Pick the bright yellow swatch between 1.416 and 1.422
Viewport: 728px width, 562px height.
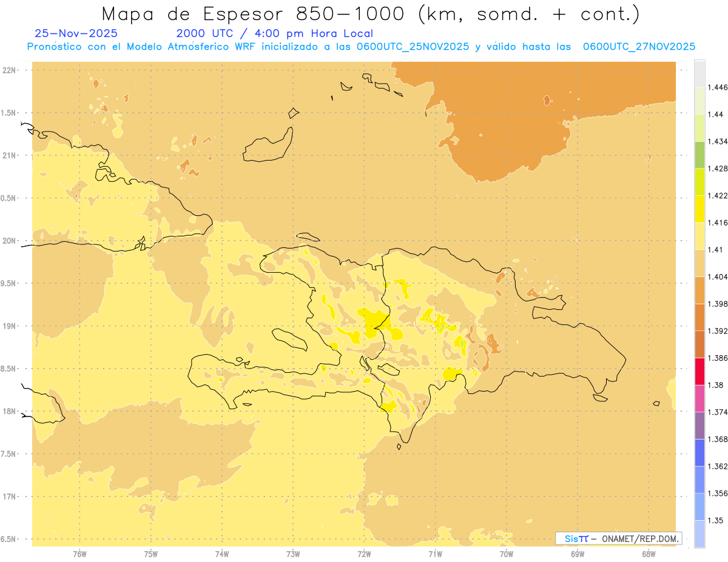699,209
